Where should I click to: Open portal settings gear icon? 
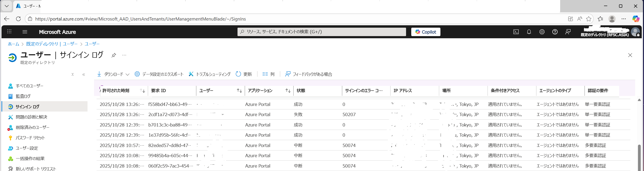pos(542,32)
